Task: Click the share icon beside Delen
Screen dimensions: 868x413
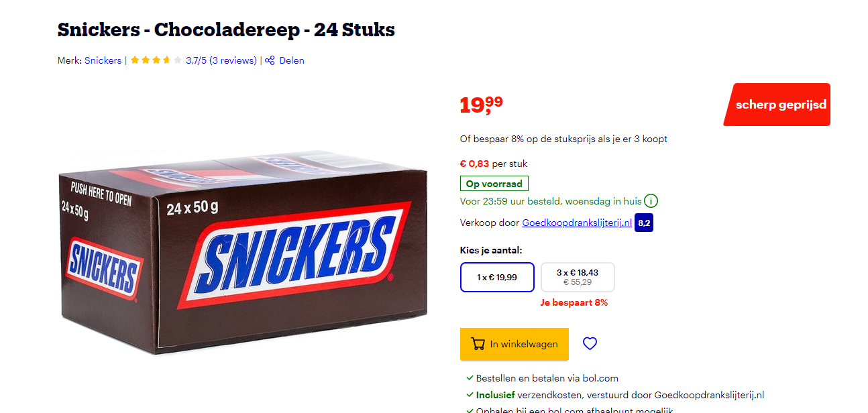Action: pos(270,60)
